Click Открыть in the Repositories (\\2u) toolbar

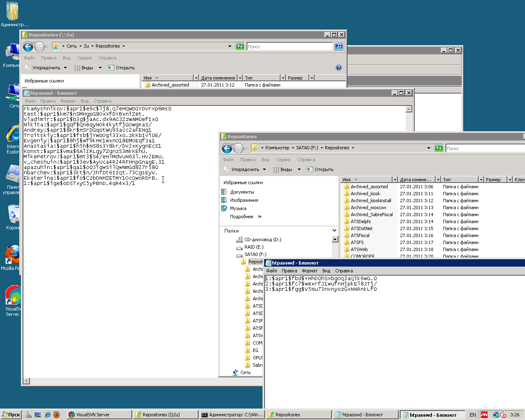pos(121,68)
